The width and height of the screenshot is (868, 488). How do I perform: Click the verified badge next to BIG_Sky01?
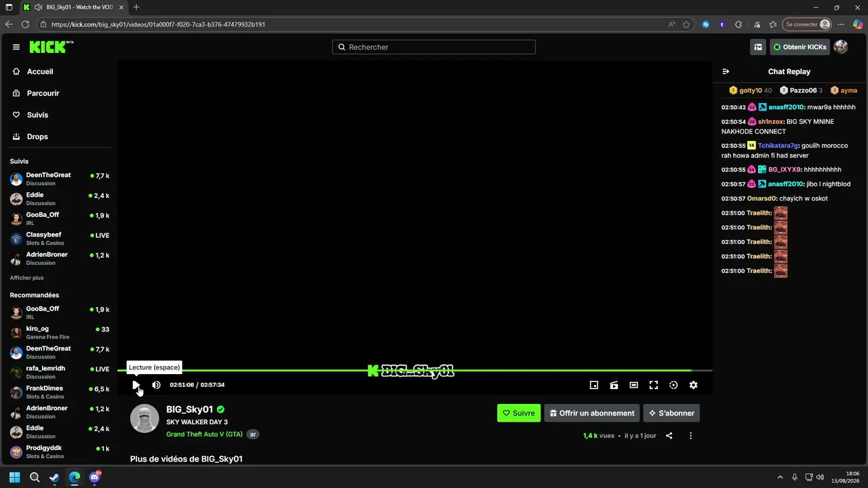click(x=221, y=409)
